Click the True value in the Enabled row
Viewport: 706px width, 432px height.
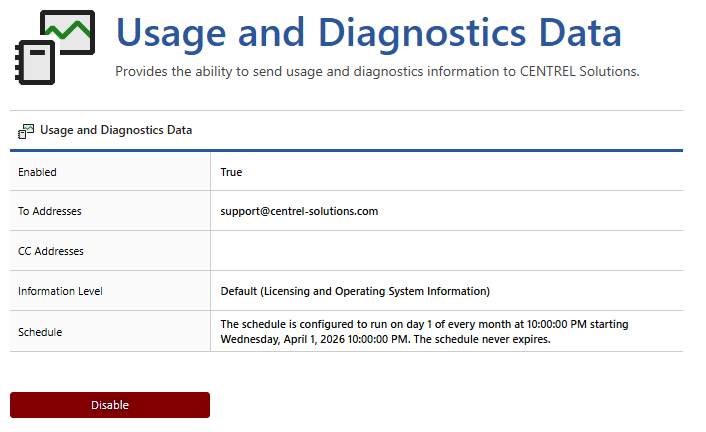click(231, 172)
